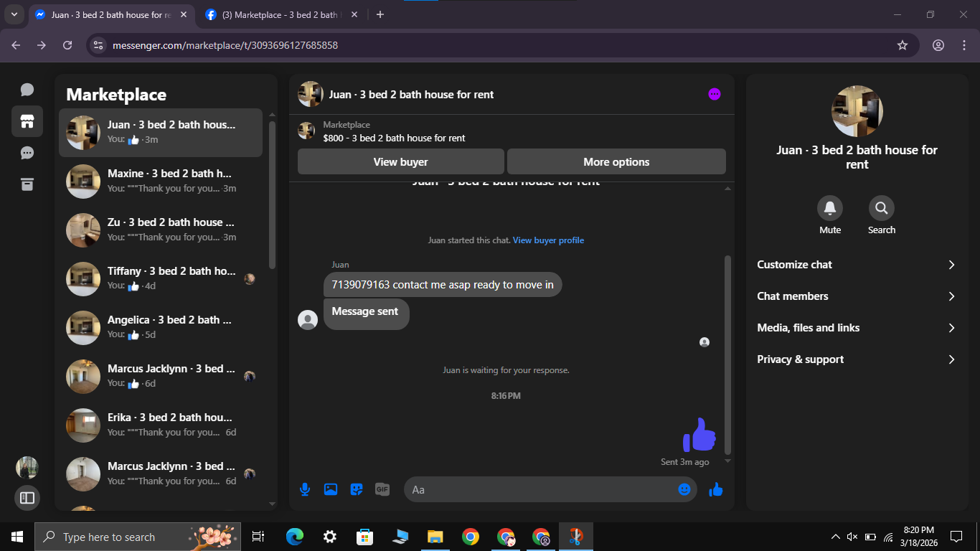
Task: Go back in browser
Action: 16,45
